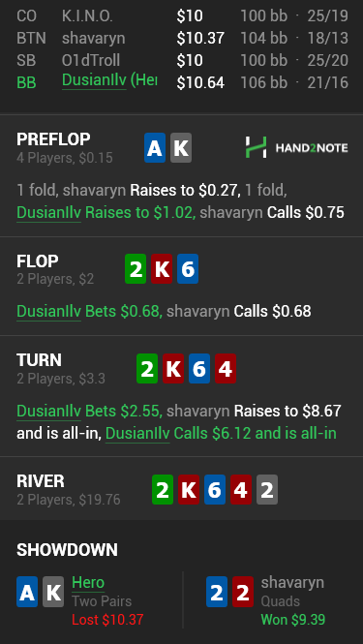Click Hero's blue Ace showdown card

27,592
